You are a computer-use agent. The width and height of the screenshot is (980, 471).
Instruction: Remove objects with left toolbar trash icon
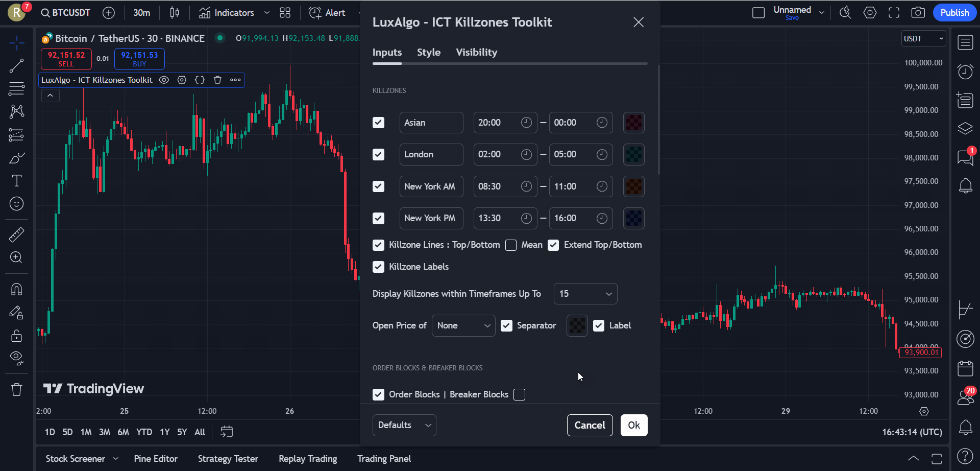(17, 390)
